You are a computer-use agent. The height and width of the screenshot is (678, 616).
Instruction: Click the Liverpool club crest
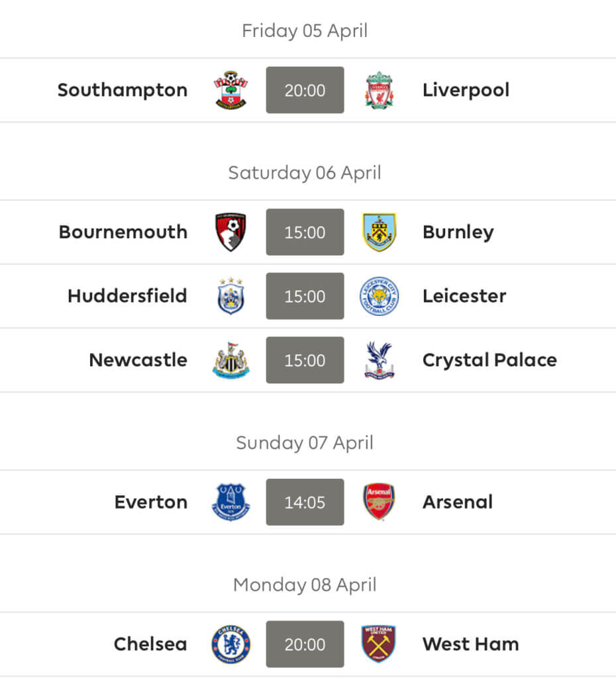[380, 90]
